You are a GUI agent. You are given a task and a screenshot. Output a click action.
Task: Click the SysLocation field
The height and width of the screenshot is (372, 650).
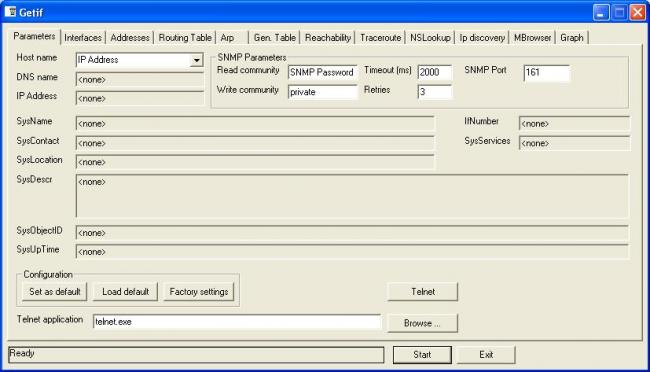click(x=255, y=162)
